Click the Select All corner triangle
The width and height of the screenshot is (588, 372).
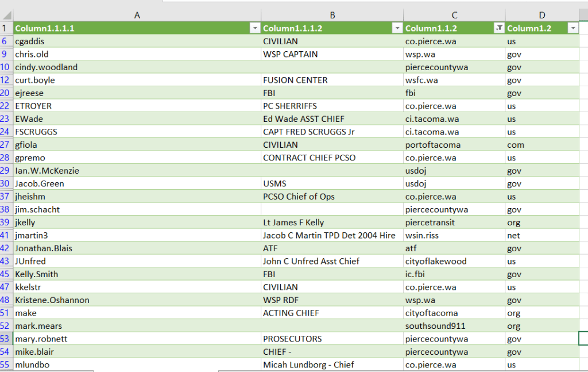[x=6, y=16]
